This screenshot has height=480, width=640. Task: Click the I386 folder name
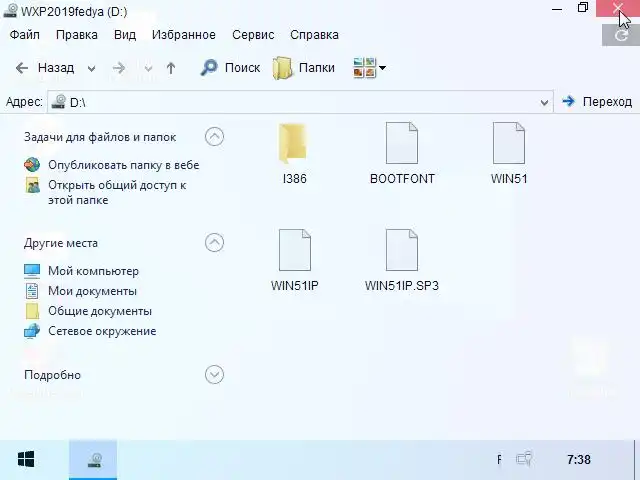click(x=294, y=179)
